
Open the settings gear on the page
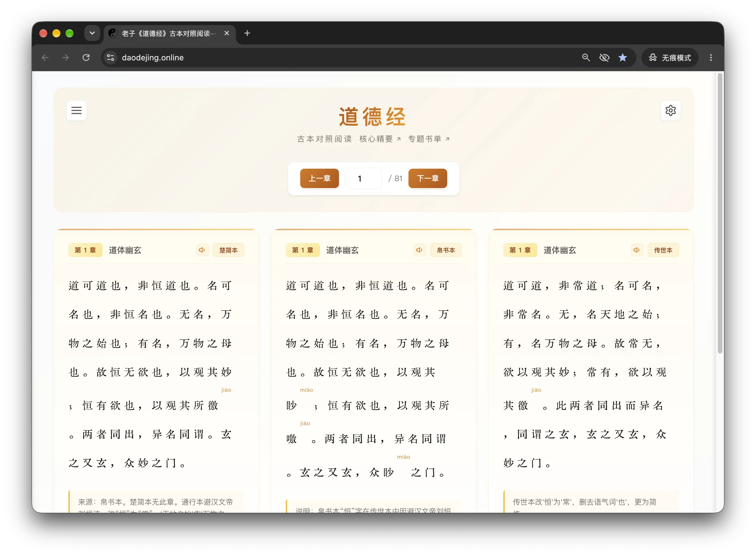670,110
